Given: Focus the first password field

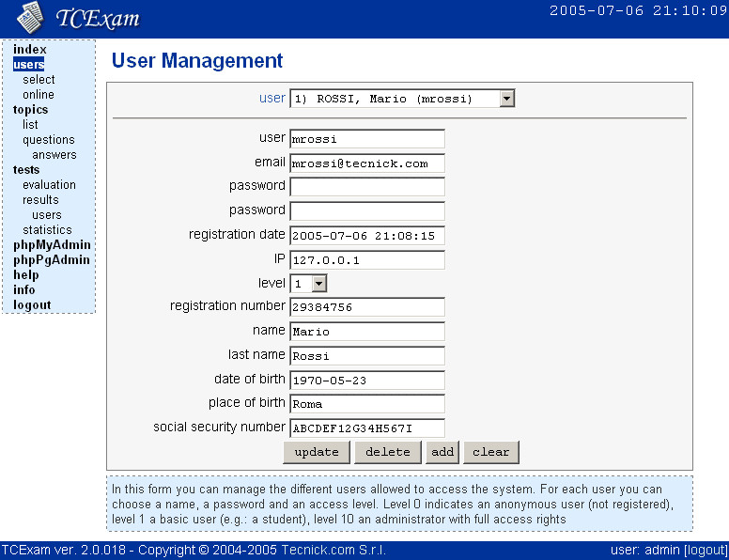Looking at the screenshot, I should 366,187.
